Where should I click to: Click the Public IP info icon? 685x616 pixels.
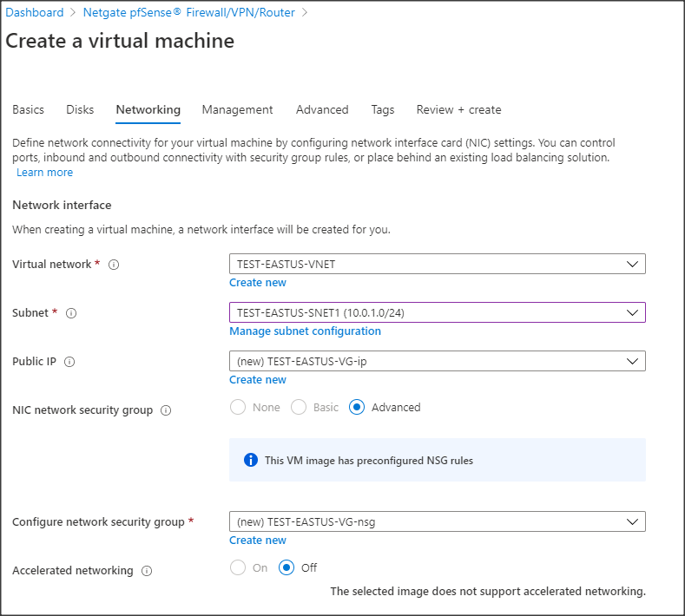pos(69,362)
